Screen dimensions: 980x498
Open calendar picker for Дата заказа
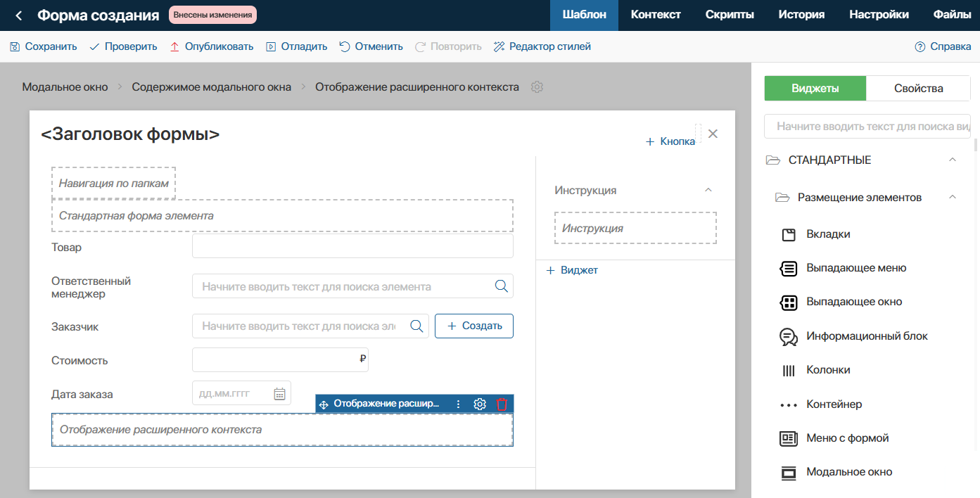279,394
